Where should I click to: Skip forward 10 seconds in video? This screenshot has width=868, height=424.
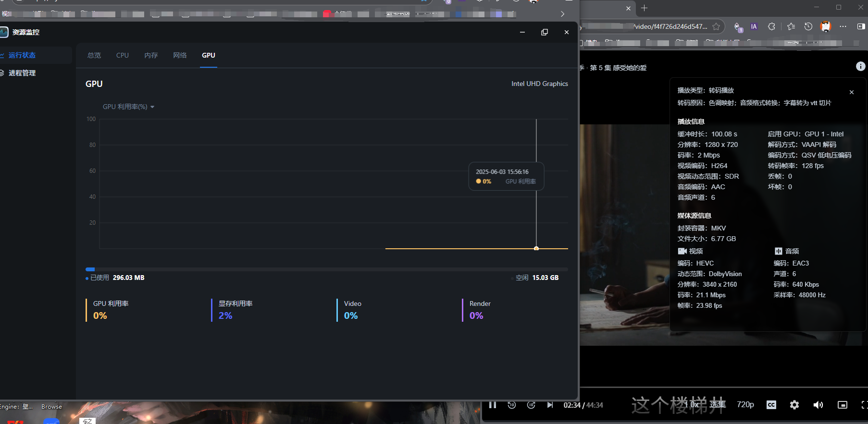(x=531, y=405)
